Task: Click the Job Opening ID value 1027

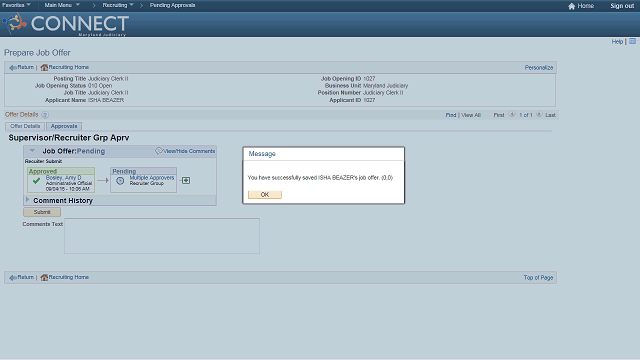Action: [369, 78]
